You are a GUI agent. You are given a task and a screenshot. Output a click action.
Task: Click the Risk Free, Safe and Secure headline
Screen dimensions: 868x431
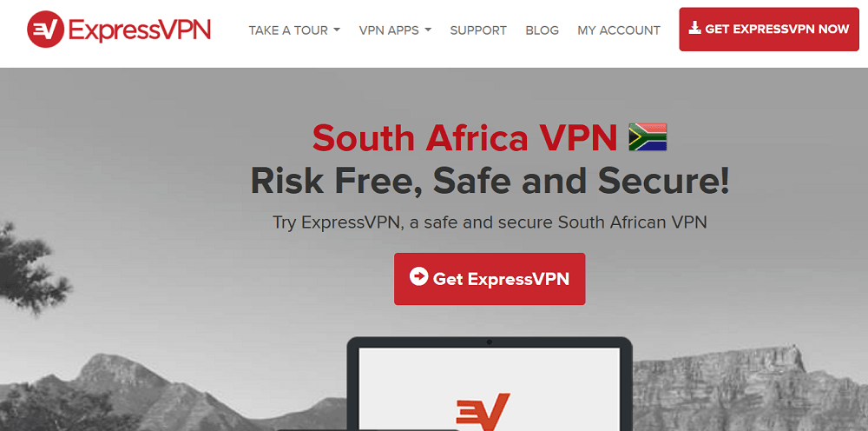[490, 181]
